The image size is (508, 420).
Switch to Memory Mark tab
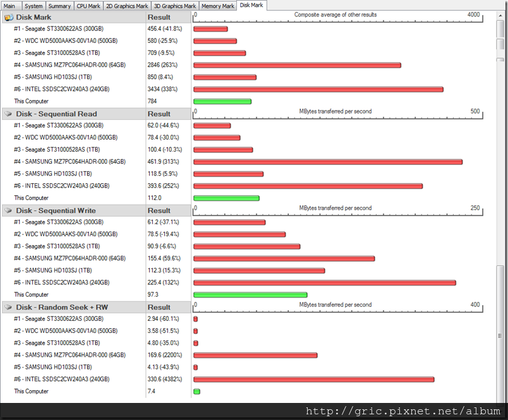[218, 6]
